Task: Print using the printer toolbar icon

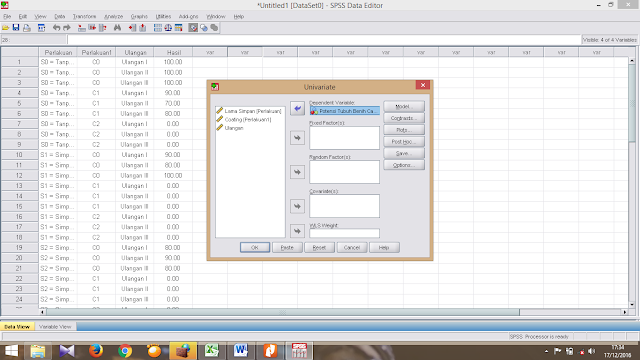Action: tap(27, 28)
